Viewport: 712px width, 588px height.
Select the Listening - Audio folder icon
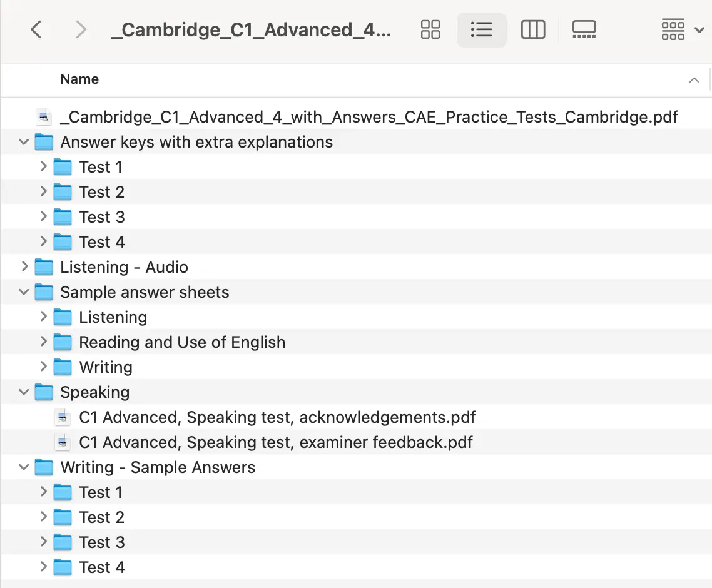[44, 266]
